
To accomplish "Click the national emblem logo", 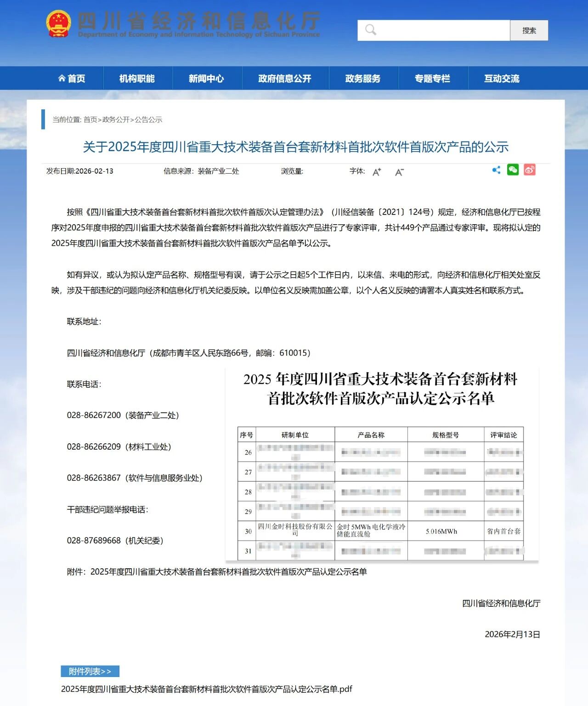I will coord(58,23).
